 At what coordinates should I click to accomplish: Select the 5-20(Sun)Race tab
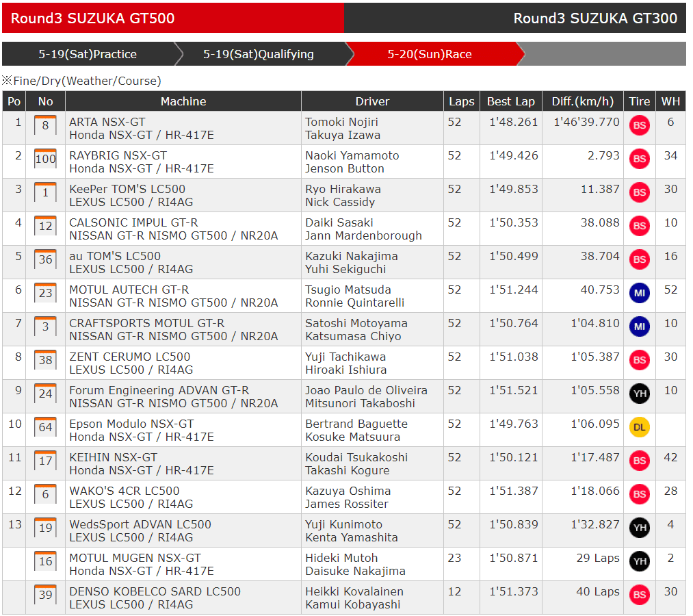tap(430, 54)
